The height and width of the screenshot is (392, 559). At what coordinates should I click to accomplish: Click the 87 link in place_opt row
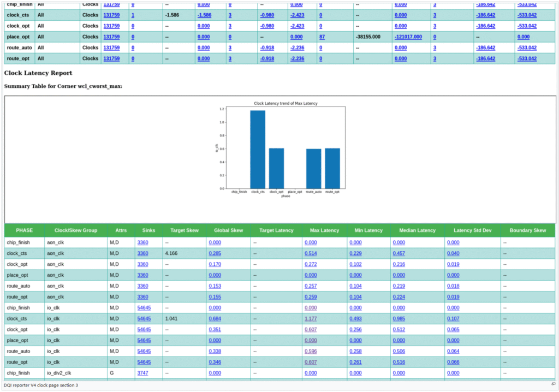(322, 37)
